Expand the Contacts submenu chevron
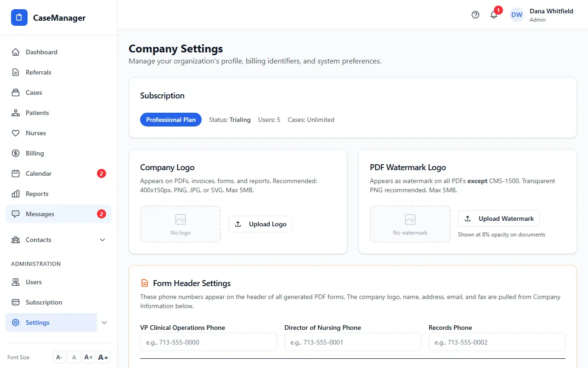This screenshot has width=588, height=368. point(102,240)
